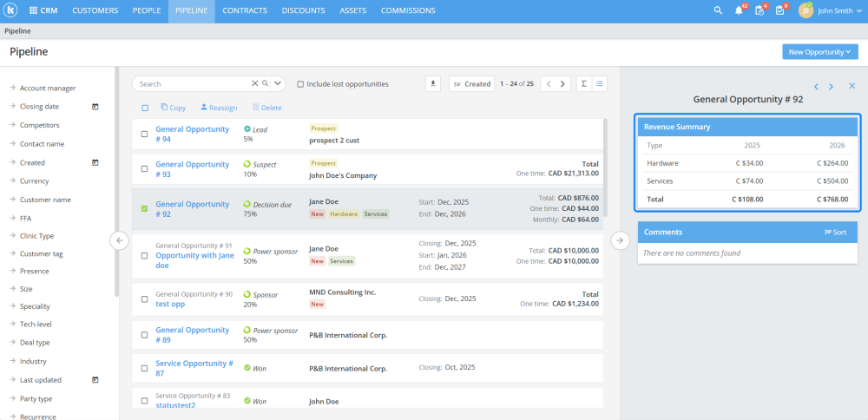Check Service Opportunity # 87 checkbox
This screenshot has width=868, height=420.
[x=144, y=368]
